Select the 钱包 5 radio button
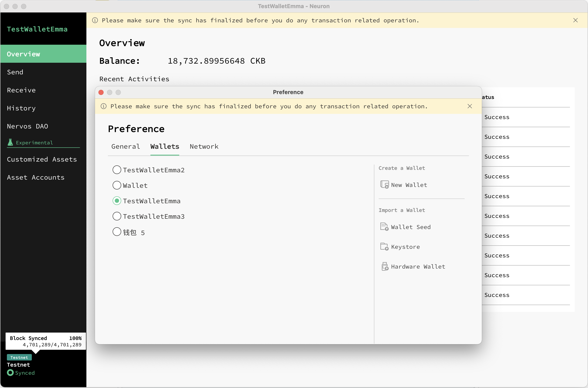Screen dimensions: 588x388 117,232
